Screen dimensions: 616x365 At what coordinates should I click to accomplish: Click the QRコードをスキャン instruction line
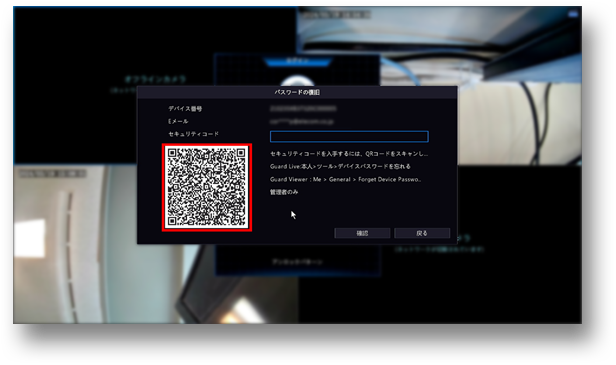349,154
